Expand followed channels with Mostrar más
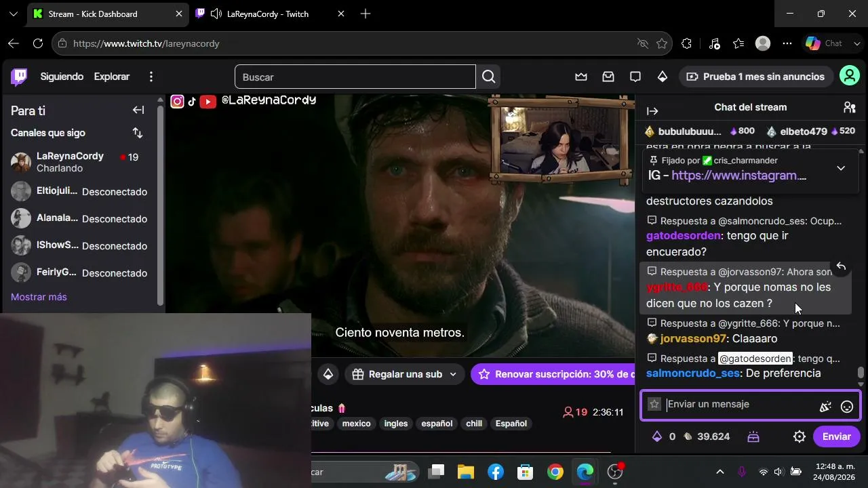This screenshot has width=868, height=488. tap(39, 297)
